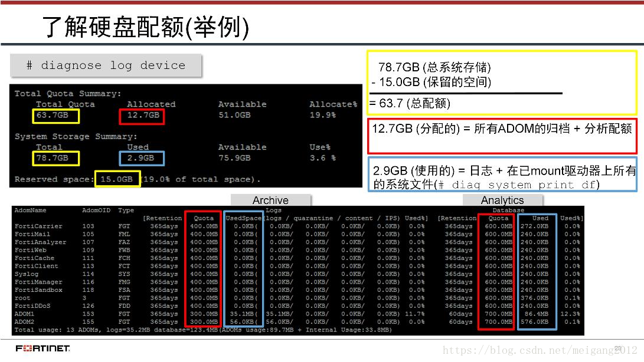This screenshot has width=644, height=362.
Task: Select the root row name
Action: coord(22,298)
